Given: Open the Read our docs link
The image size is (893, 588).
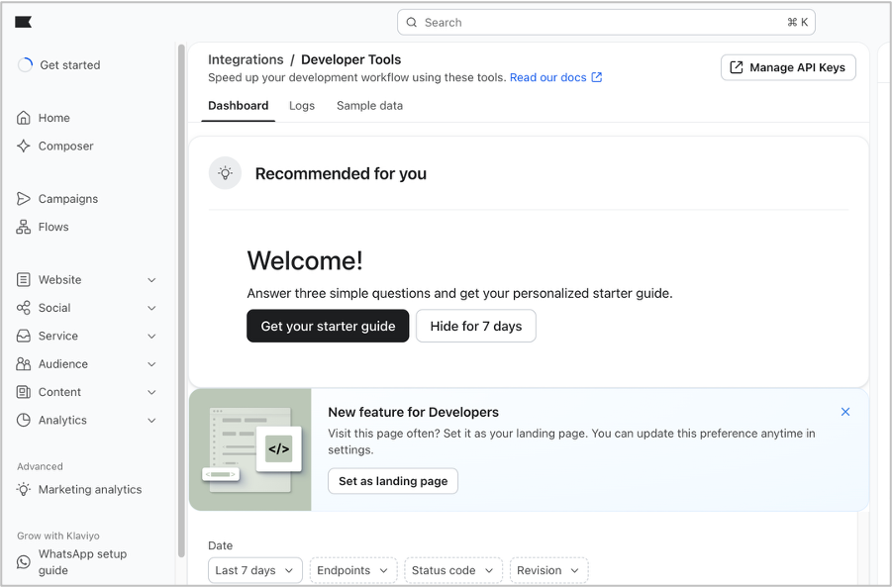Looking at the screenshot, I should point(547,77).
